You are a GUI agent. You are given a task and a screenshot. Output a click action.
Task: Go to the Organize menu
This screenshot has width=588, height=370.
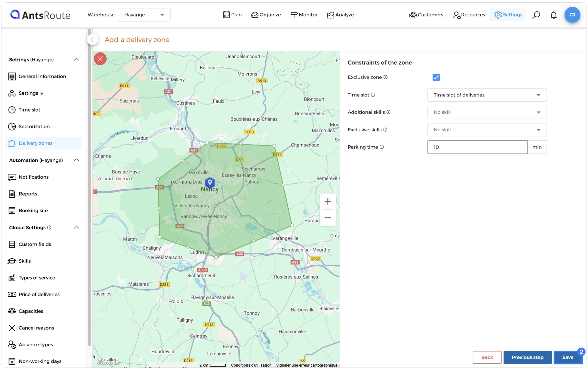pyautogui.click(x=266, y=15)
